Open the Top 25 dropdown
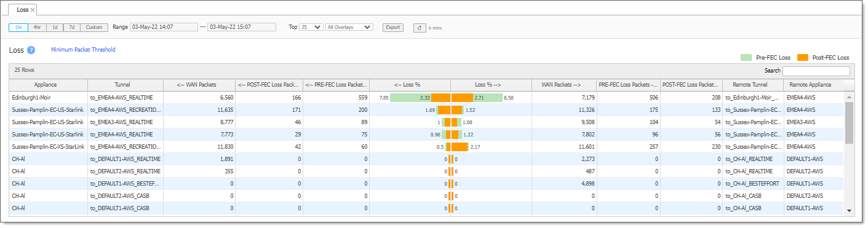This screenshot has height=228, width=868. click(311, 27)
